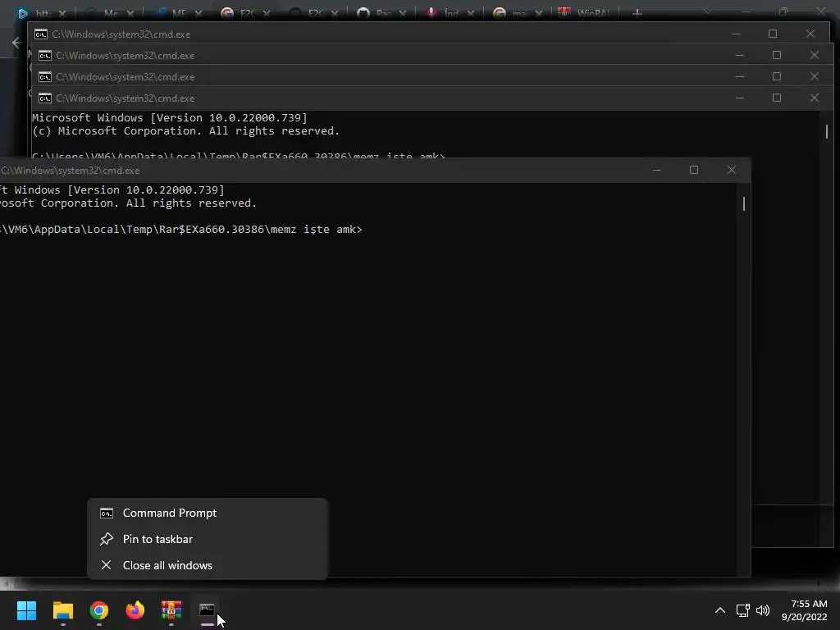This screenshot has height=630, width=840.
Task: Click the 'memz işte amk>' prompt in front window
Action: 316,230
